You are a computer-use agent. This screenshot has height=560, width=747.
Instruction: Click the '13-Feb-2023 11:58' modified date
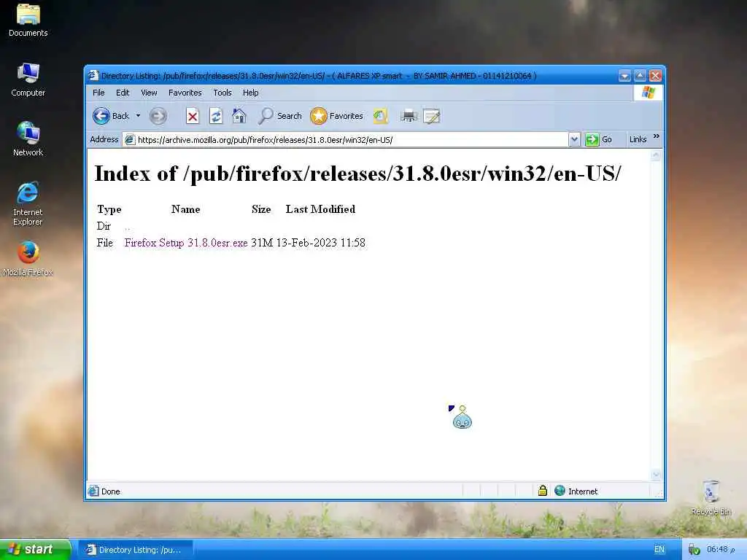coord(321,243)
